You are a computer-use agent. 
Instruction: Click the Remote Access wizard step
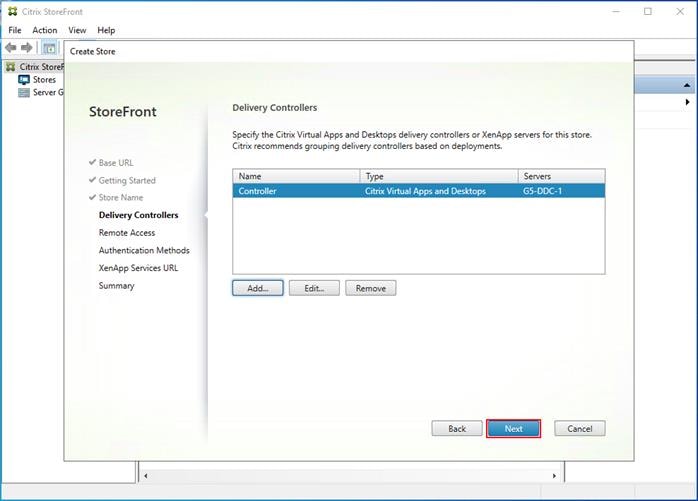point(127,233)
